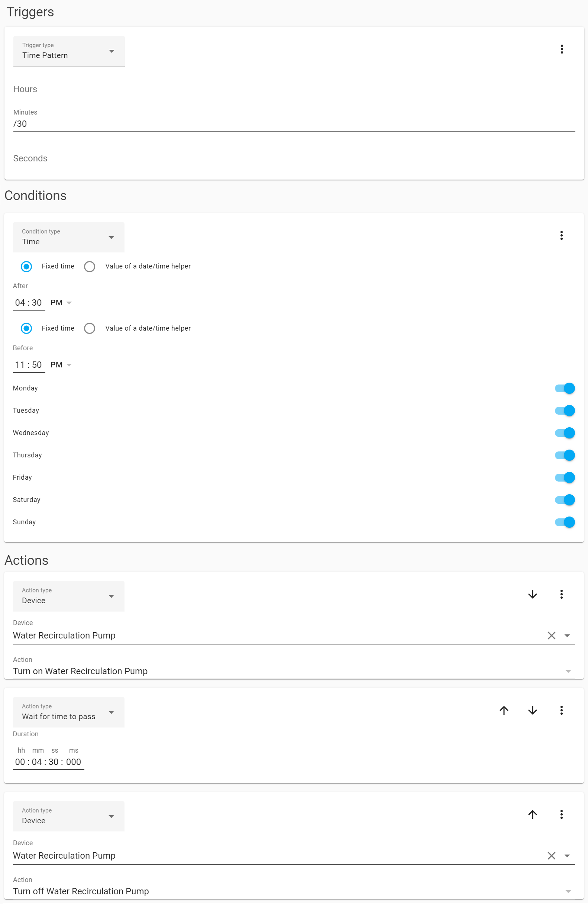Move the Wait action up
Viewport: 588px width, 904px height.
(x=504, y=710)
